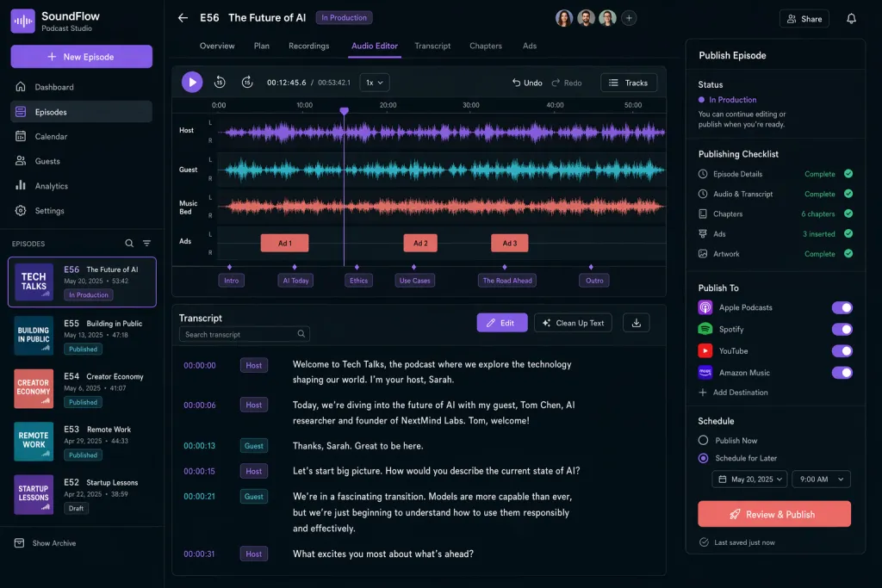Skip forward 15 seconds
The width and height of the screenshot is (882, 588).
(247, 82)
